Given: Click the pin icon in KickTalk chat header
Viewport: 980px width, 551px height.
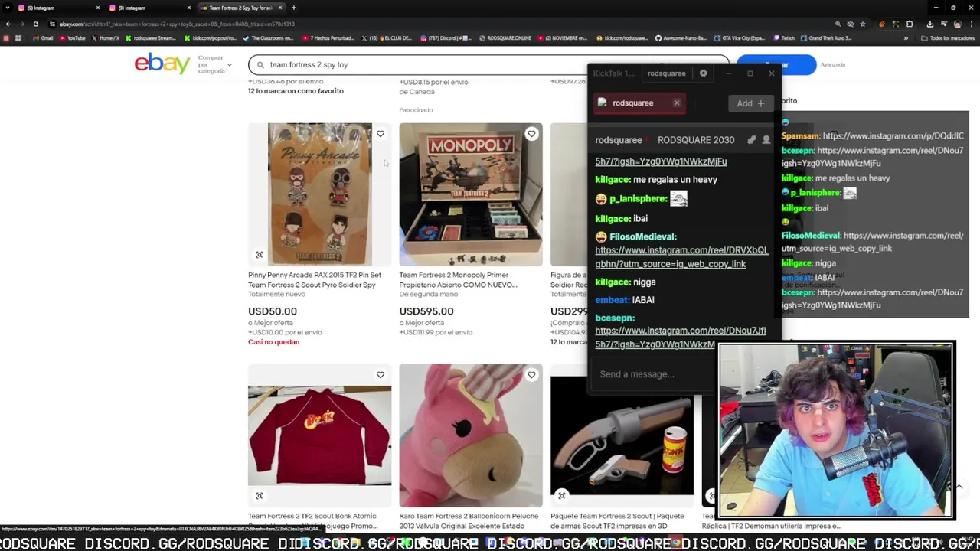Looking at the screenshot, I should [752, 140].
